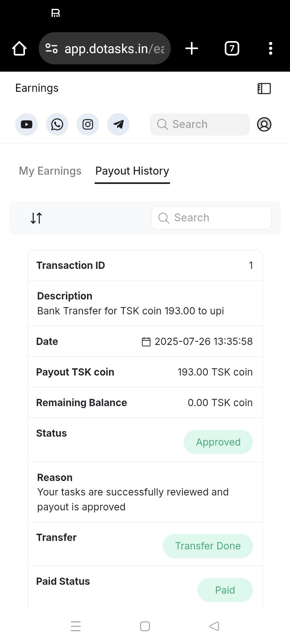Click the Approved status badge

[218, 442]
